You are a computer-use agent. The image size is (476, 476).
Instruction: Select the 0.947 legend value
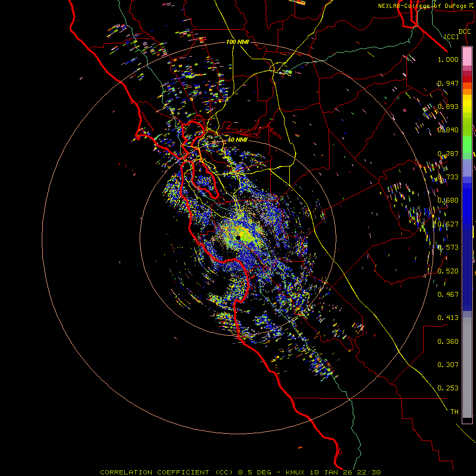[x=448, y=83]
